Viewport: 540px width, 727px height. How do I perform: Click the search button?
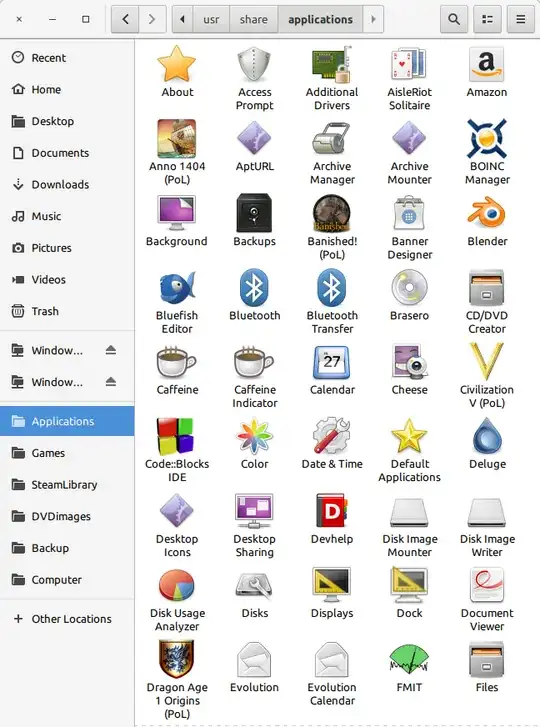click(454, 19)
